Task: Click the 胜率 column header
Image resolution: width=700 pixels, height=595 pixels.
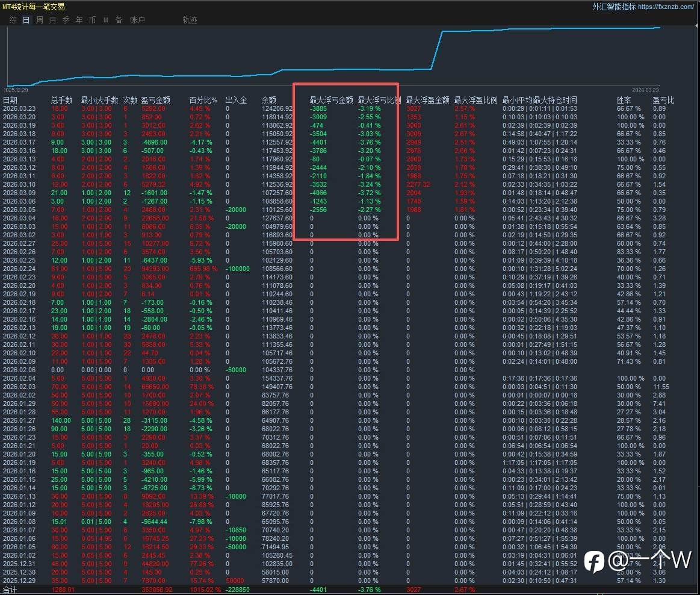Action: (x=624, y=100)
